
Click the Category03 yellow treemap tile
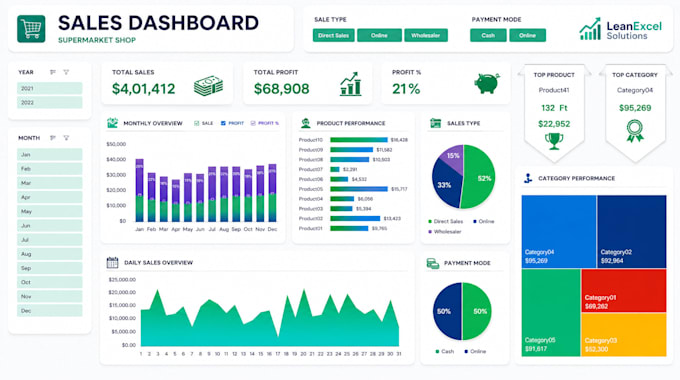(x=624, y=334)
